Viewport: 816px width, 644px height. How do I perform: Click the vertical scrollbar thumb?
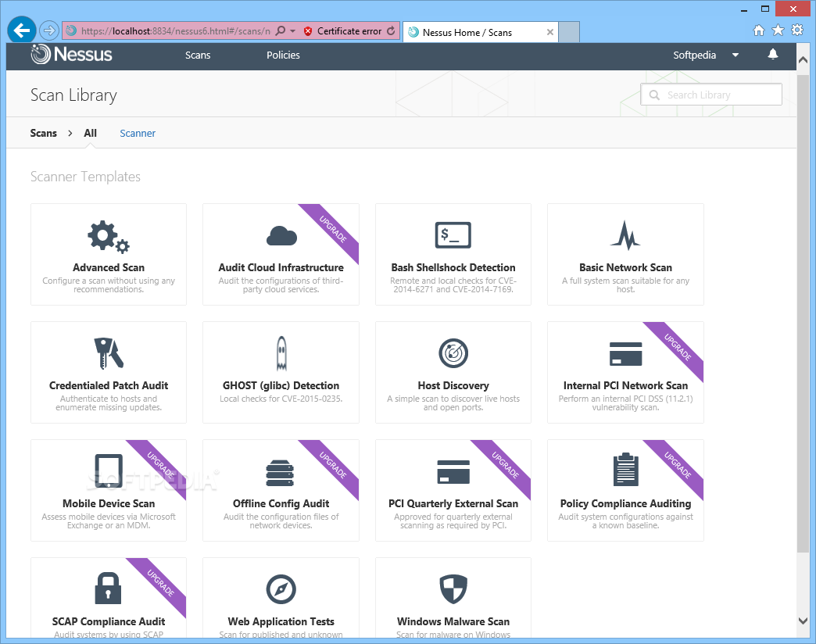click(803, 313)
